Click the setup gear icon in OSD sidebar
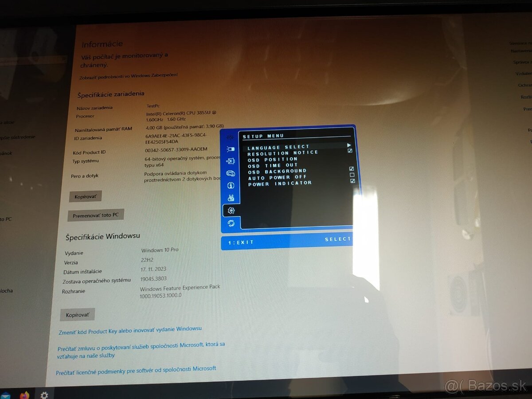The height and width of the screenshot is (399, 532). (231, 209)
